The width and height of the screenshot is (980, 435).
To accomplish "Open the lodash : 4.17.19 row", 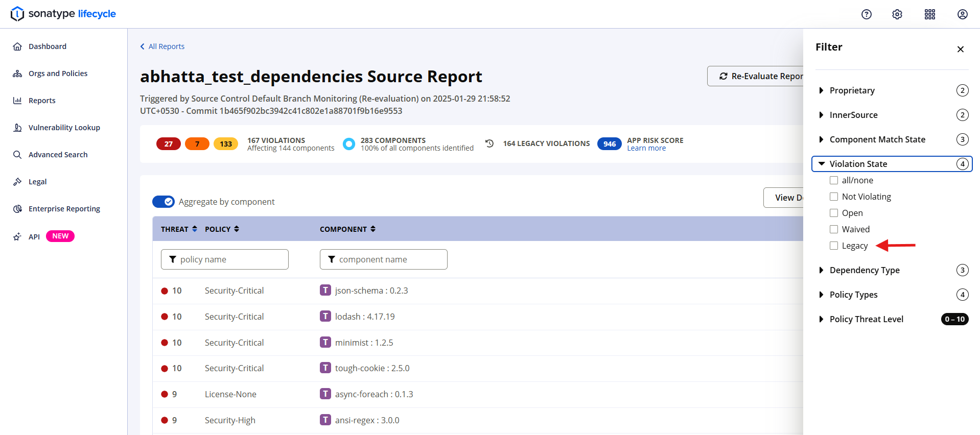I will point(478,317).
